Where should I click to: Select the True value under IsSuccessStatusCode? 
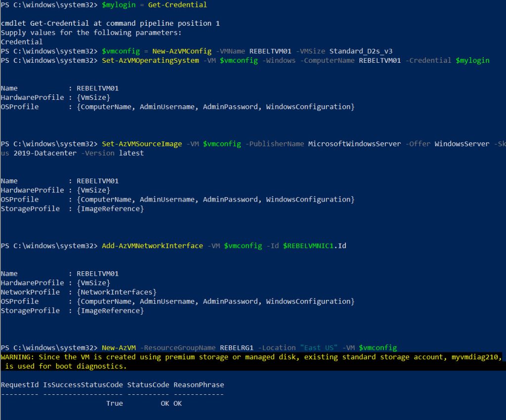(114, 403)
